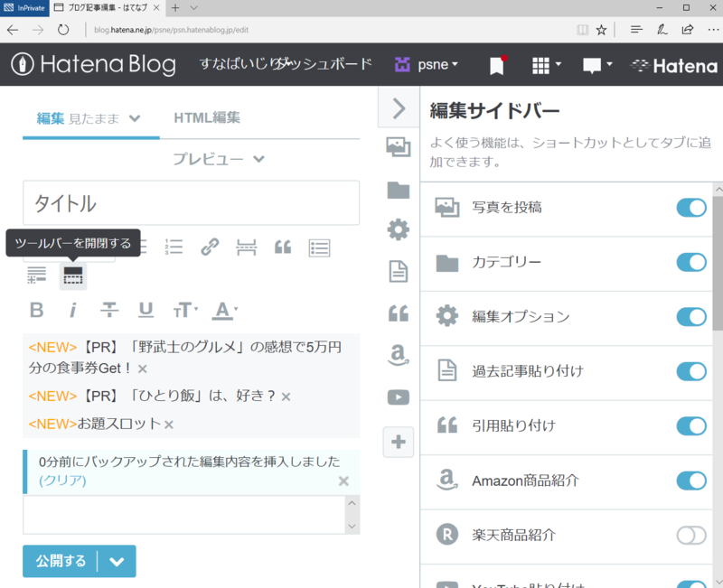Apply strikethrough formatting
723x588 pixels.
click(109, 310)
